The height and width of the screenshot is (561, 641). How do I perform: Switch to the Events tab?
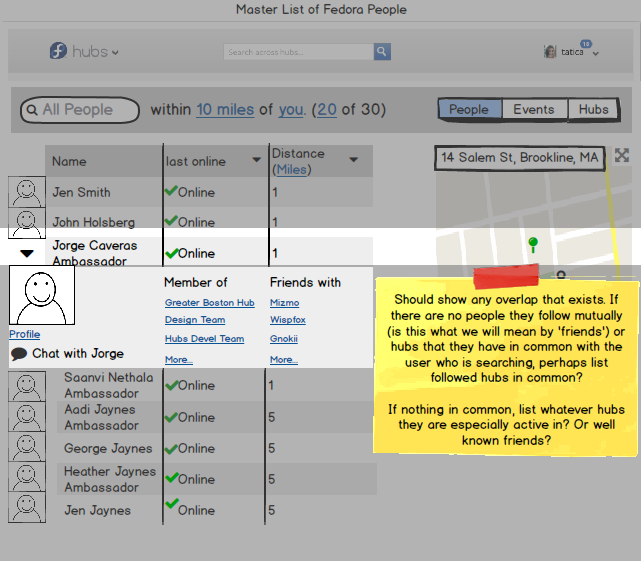pos(534,110)
